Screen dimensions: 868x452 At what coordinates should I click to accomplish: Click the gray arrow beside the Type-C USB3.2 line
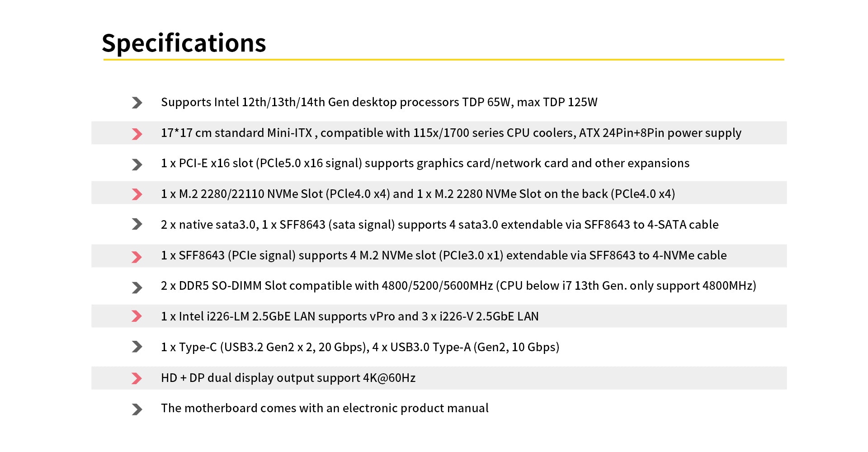(x=137, y=347)
